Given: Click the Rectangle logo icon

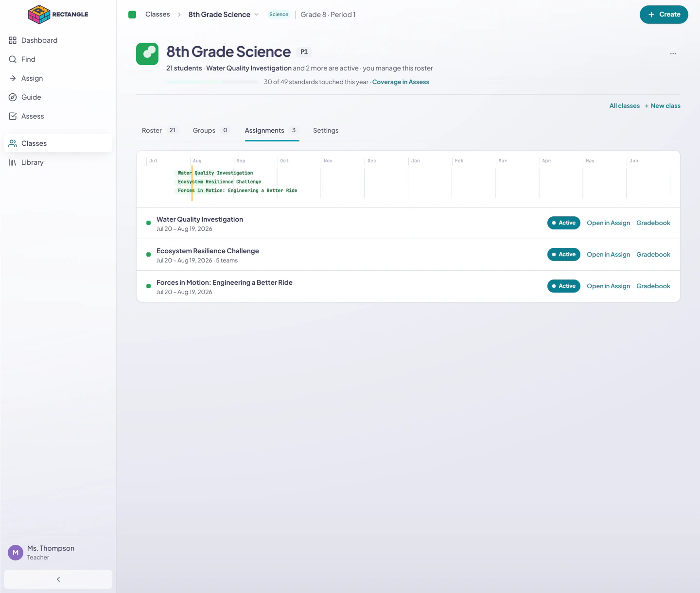Looking at the screenshot, I should tap(39, 15).
